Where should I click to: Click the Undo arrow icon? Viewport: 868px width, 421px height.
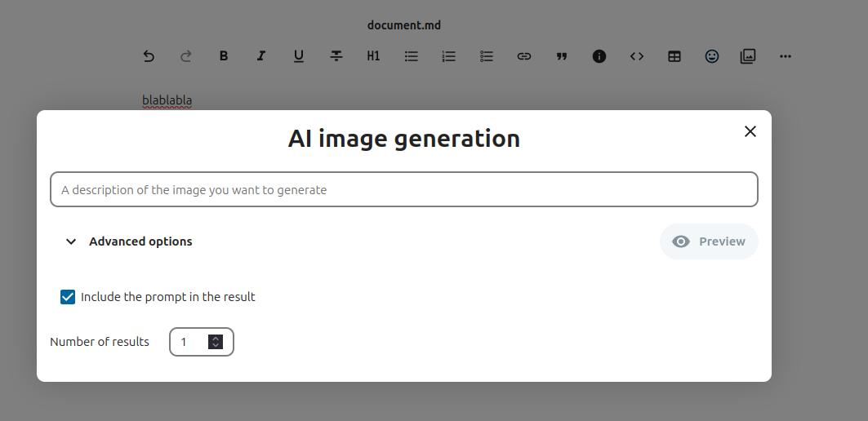pyautogui.click(x=149, y=56)
